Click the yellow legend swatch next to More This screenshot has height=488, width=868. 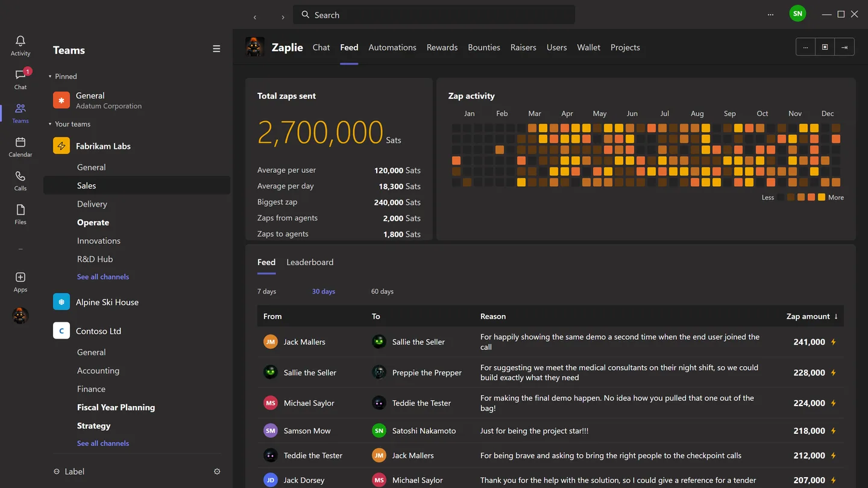822,197
